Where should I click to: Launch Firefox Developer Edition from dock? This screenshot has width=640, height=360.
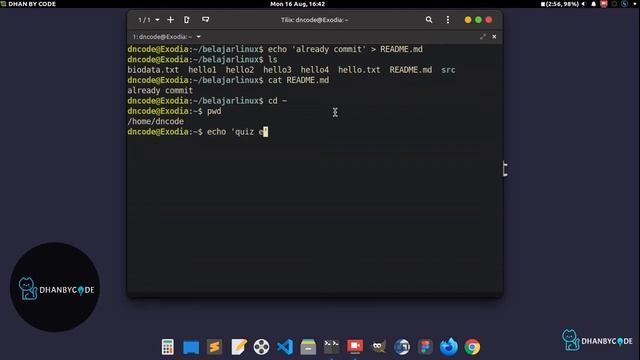[449, 347]
